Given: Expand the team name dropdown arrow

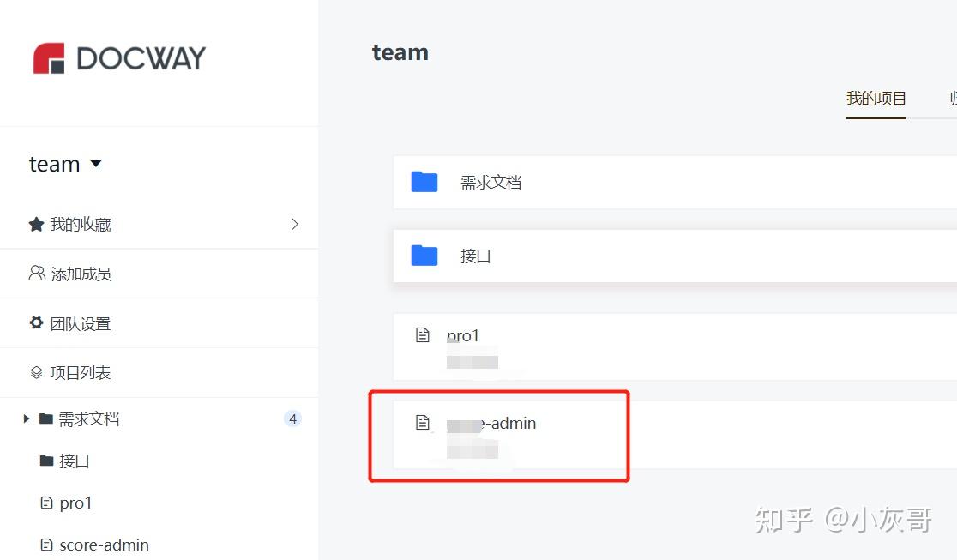Looking at the screenshot, I should [94, 164].
